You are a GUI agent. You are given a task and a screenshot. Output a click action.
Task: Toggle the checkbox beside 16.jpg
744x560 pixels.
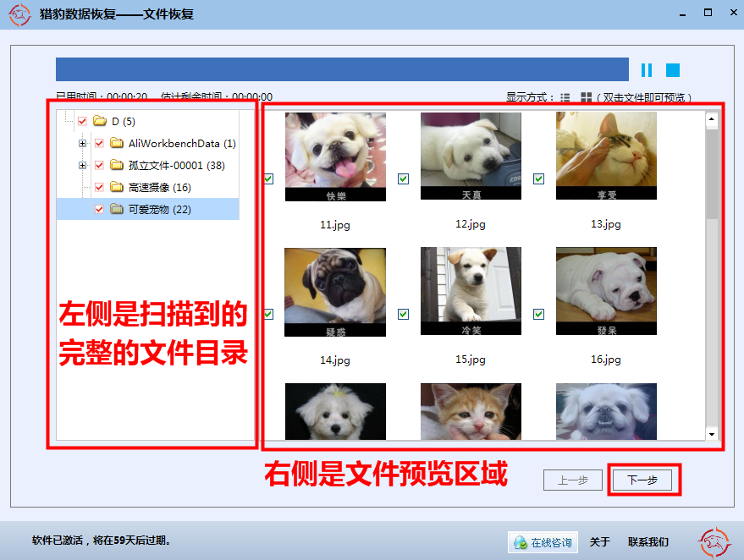pos(538,314)
